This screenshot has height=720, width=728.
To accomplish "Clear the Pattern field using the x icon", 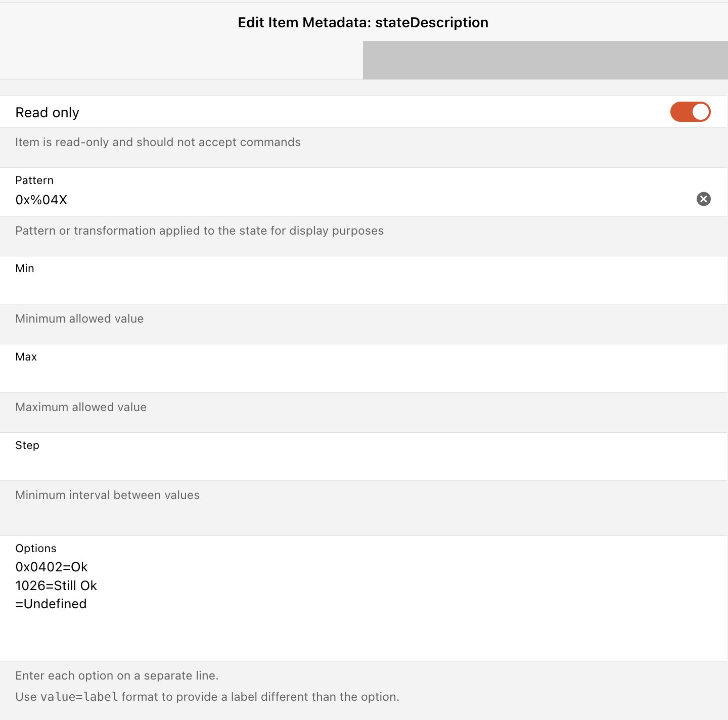I will coord(703,199).
